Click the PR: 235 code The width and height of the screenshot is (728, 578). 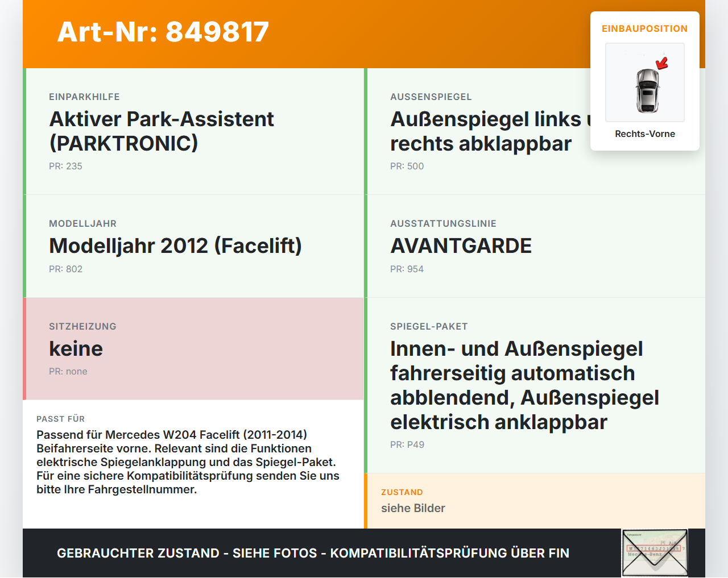65,167
